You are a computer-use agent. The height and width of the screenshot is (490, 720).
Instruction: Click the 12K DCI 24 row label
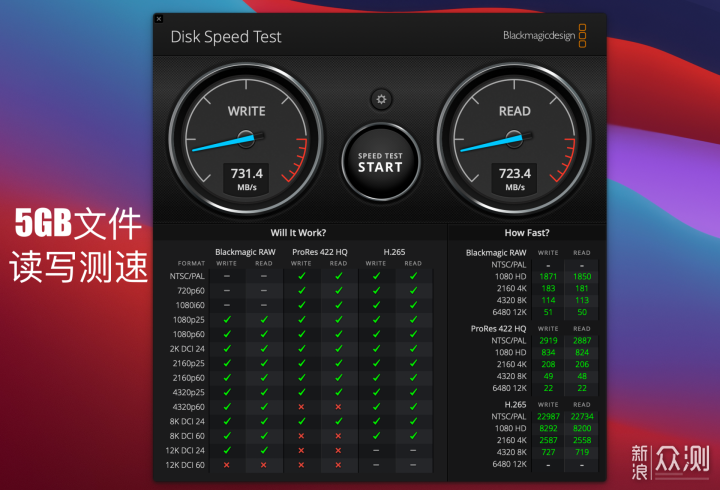[185, 451]
